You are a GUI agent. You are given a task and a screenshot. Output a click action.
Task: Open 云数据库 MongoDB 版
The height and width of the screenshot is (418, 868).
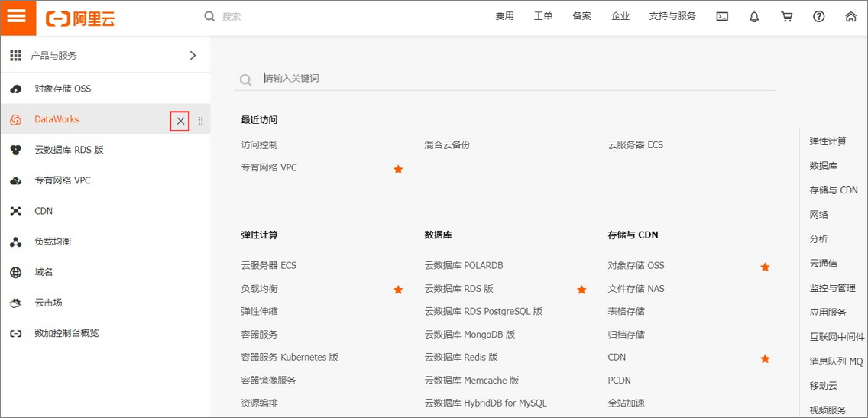coord(470,335)
